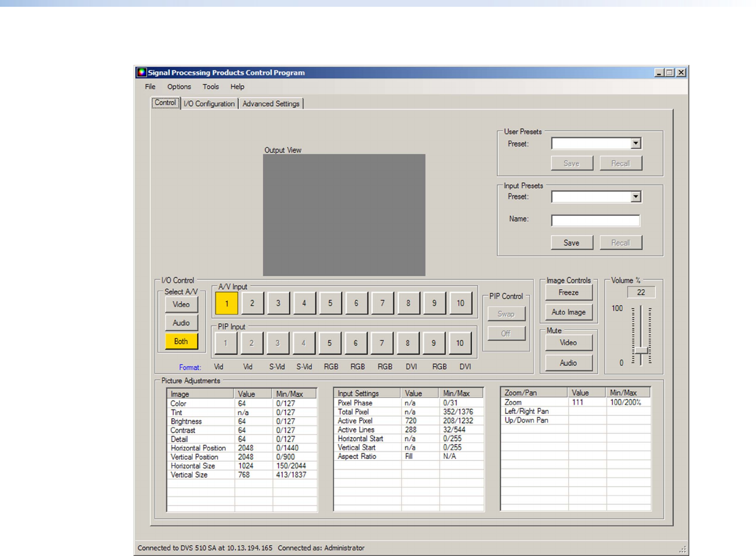Click the Auto Image button
The width and height of the screenshot is (756, 556).
coord(568,313)
